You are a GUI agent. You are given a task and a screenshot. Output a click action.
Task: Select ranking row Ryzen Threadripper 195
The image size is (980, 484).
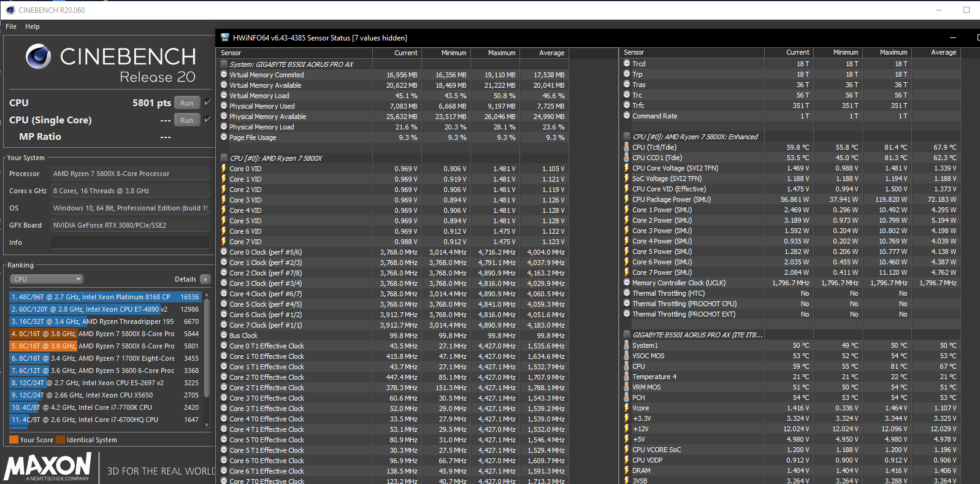click(105, 321)
